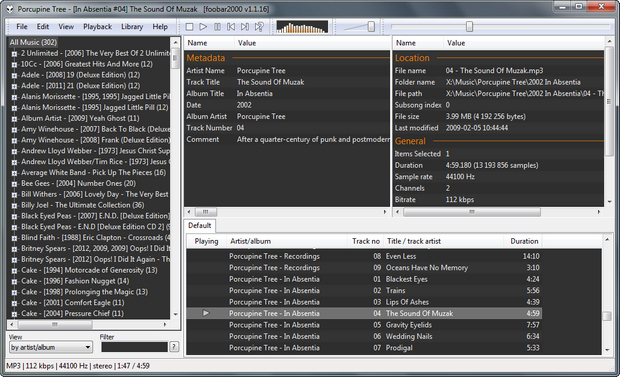Click the playlist vertical scrollbar thumb

tap(607, 316)
